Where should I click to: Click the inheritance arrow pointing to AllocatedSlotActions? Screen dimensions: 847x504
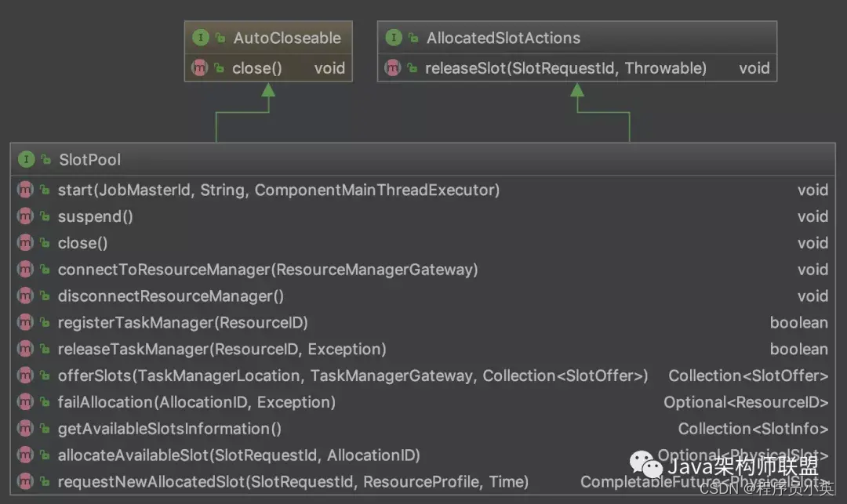coord(577,90)
